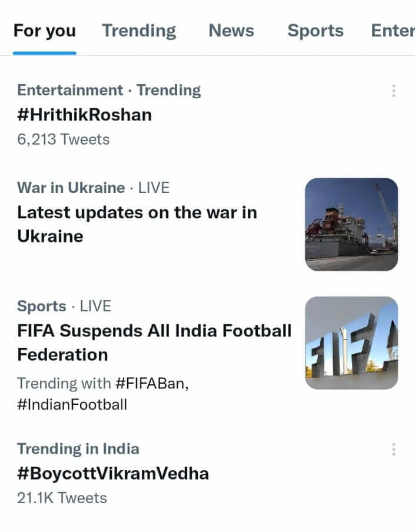View the #BoycottVikramVedha trend
415x532 pixels.
coord(113,473)
